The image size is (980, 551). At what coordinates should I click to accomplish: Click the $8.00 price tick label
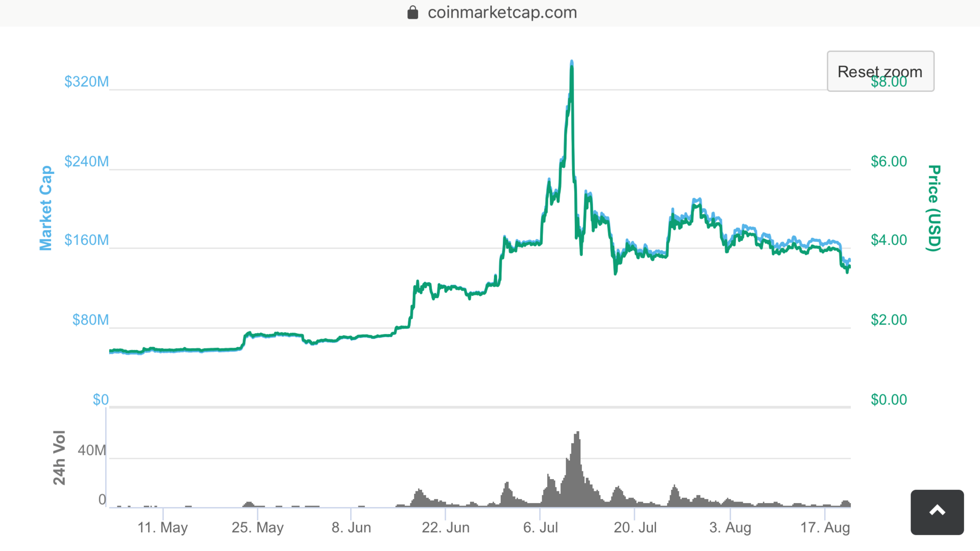pos(889,82)
